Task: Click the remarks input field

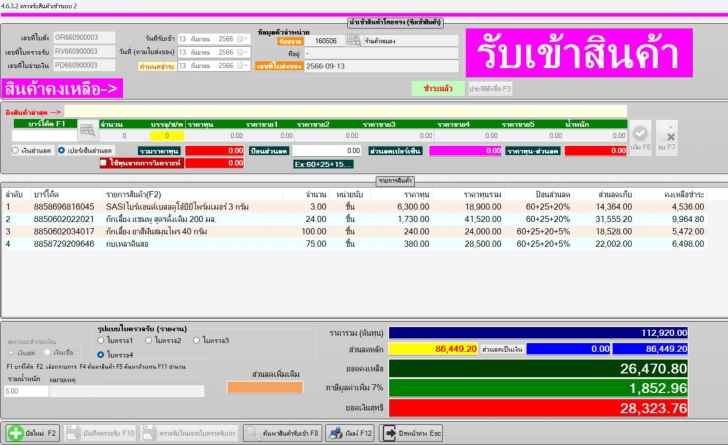Action: tap(127, 391)
